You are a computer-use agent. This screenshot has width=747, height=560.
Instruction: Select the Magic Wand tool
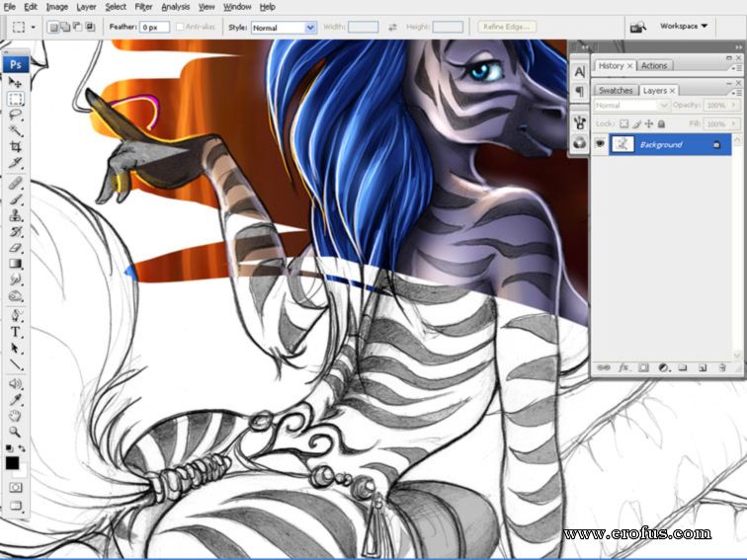pos(15,130)
